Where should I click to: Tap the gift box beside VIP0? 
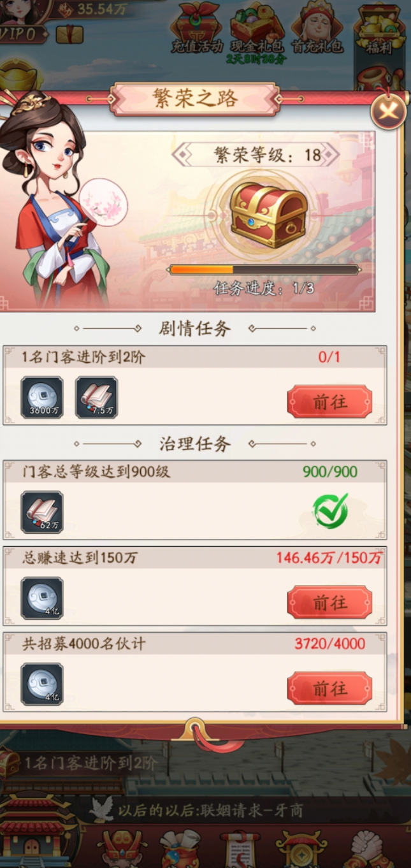point(69,34)
